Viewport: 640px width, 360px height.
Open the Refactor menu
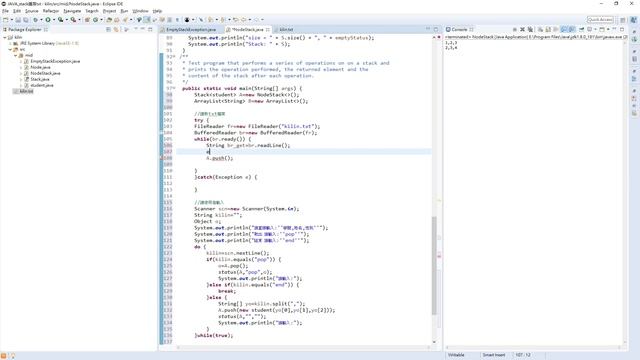(x=51, y=11)
